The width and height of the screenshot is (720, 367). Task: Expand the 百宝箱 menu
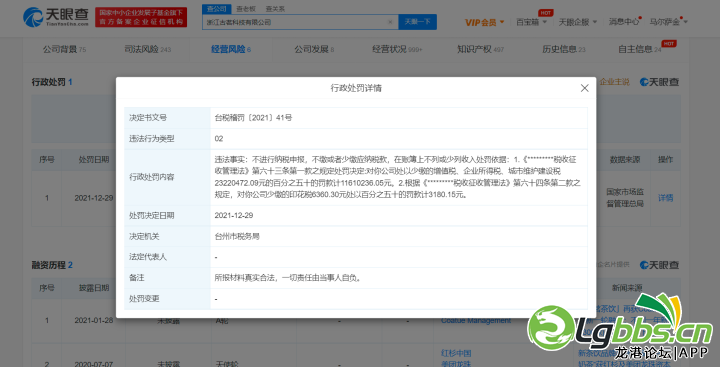pos(531,22)
